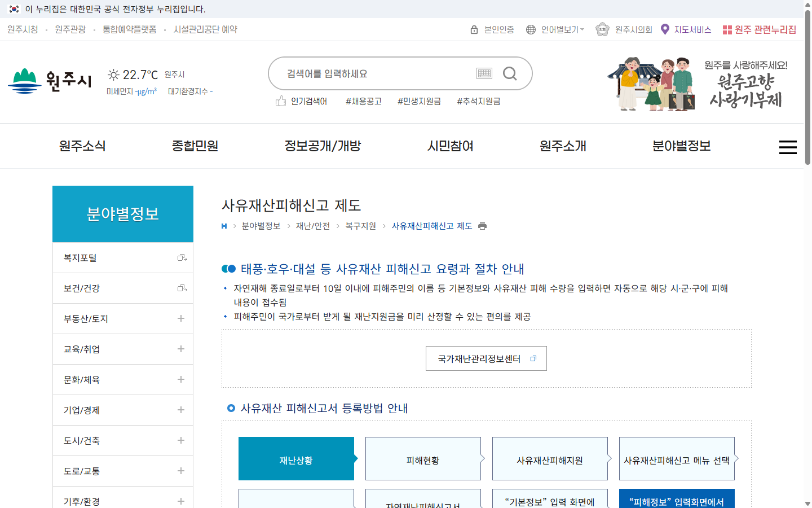812x508 pixels.
Task: Click the #채용공고 popular search link
Action: pyautogui.click(x=364, y=101)
